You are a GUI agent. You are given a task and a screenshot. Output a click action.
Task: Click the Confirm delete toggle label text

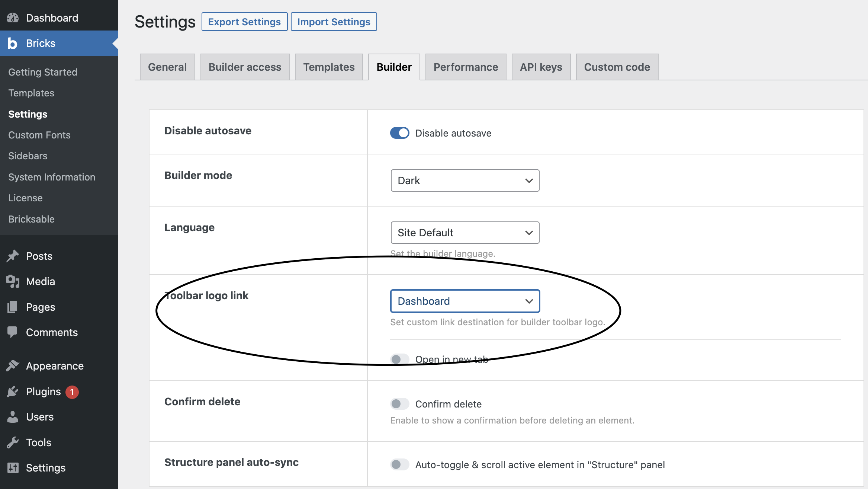tap(449, 404)
